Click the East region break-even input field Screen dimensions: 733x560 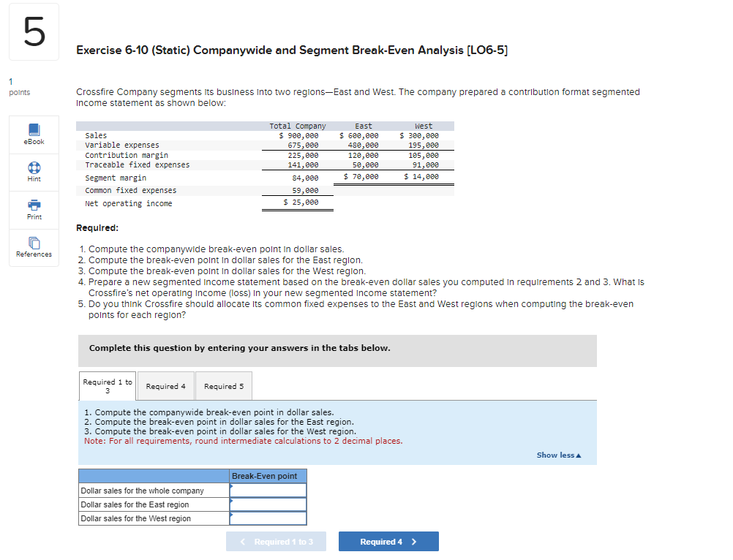tap(269, 504)
